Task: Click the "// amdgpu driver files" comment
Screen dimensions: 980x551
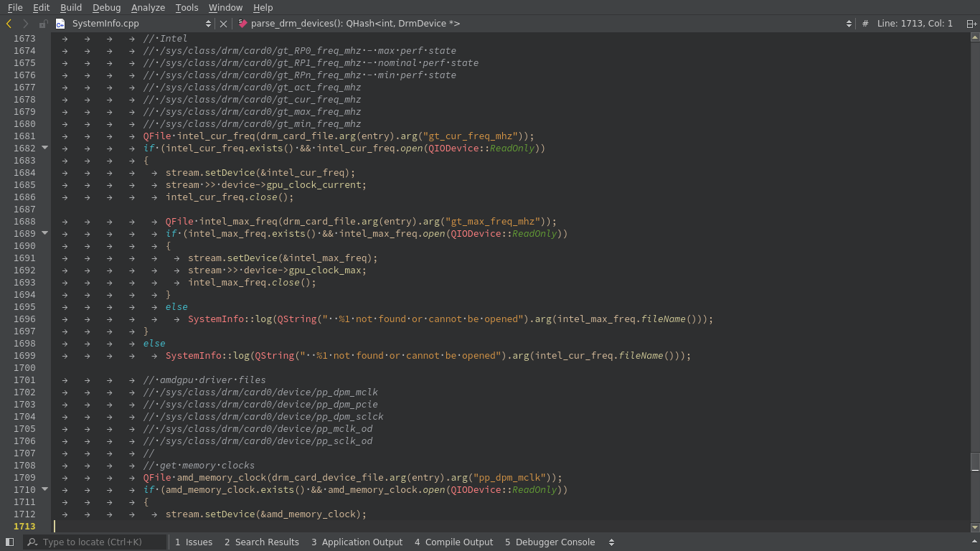Action: (x=204, y=380)
